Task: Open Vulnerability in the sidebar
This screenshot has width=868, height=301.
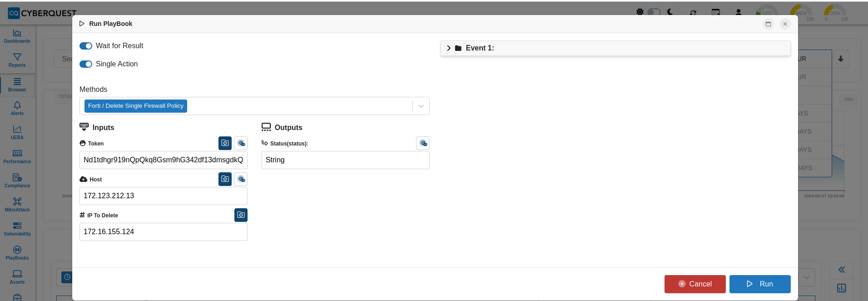Action: [17, 229]
